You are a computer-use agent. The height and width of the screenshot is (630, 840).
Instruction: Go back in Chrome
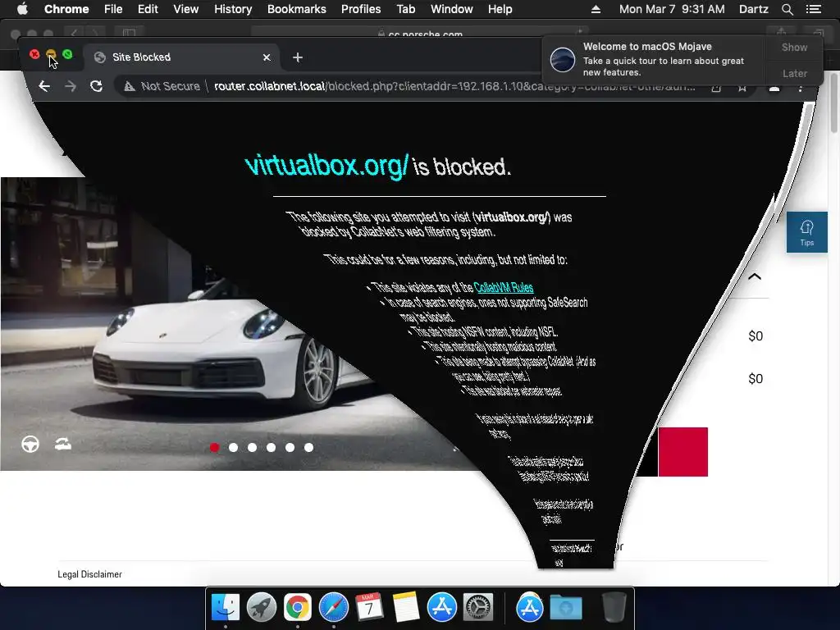tap(44, 85)
